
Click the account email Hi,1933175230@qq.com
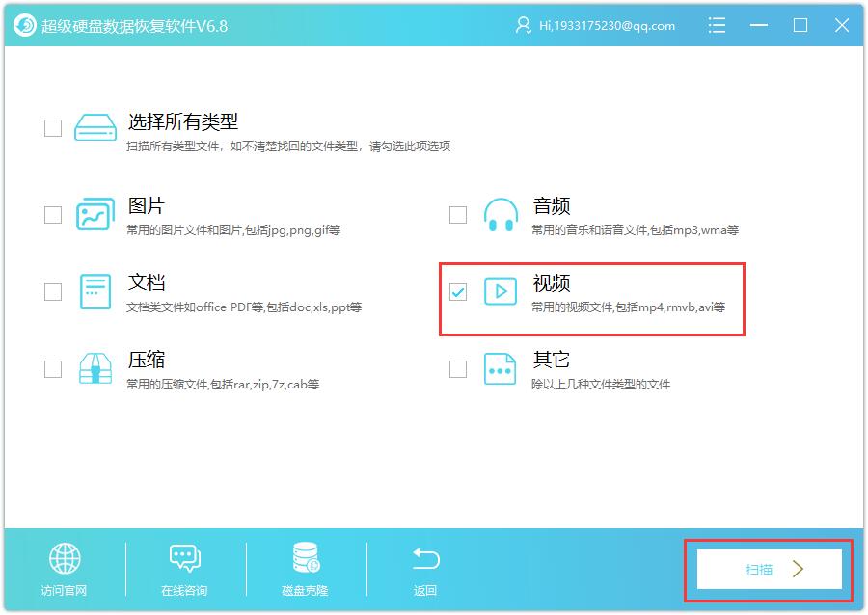coord(608,25)
